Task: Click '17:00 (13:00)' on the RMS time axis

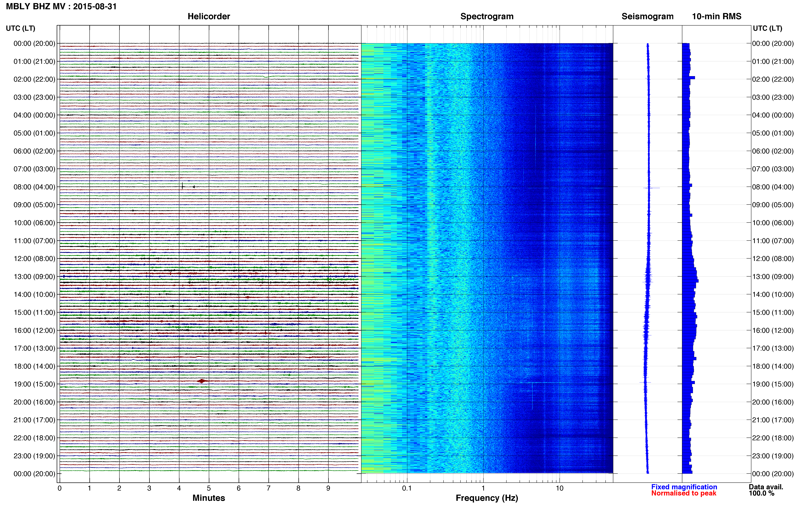Action: pyautogui.click(x=773, y=348)
